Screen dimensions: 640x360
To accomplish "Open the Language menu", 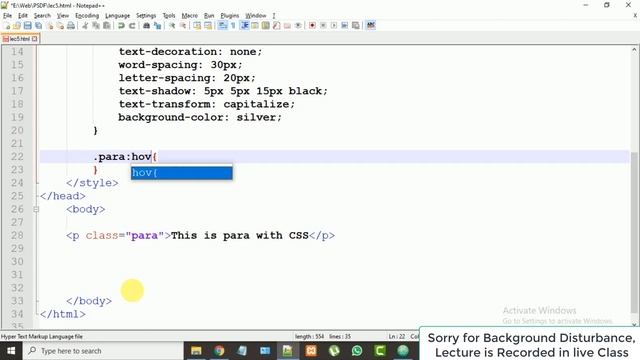I will 118,16.
